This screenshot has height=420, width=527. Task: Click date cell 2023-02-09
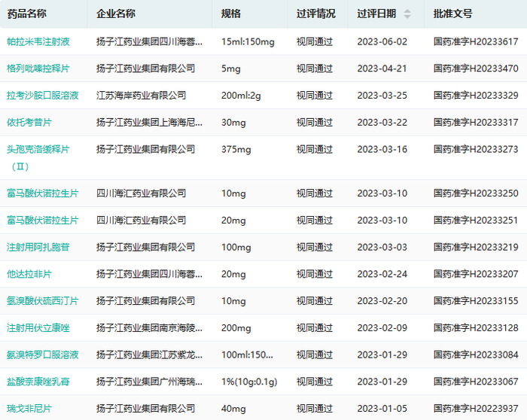click(x=382, y=327)
